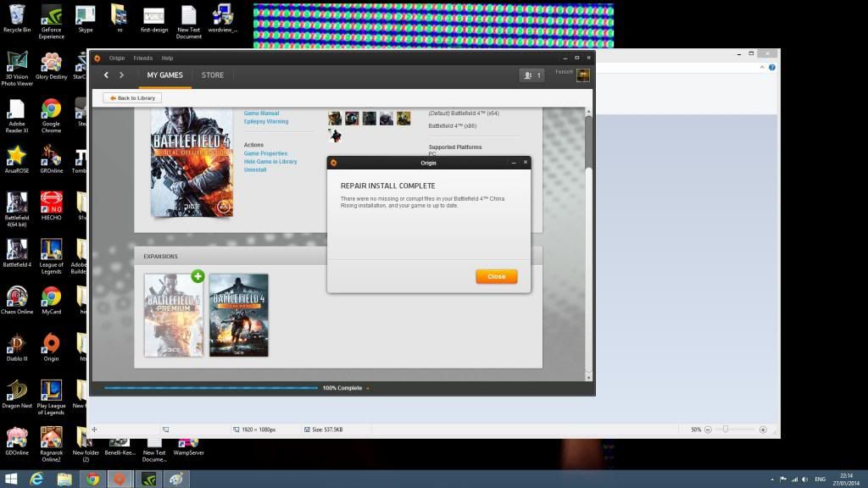
Task: Click the "Size: 537.5KB" status bar entry
Action: pos(323,430)
